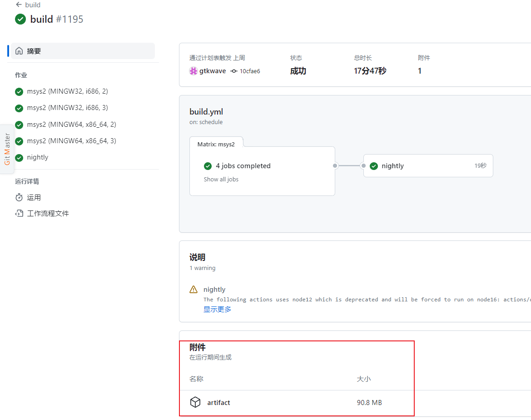The image size is (531, 420).
Task: Click Show all jobs in the matrix box
Action: [x=221, y=179]
